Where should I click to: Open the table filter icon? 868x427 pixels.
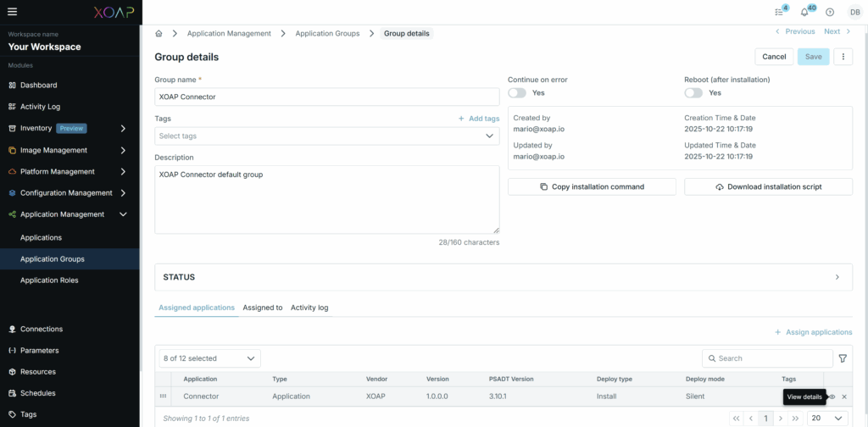pos(842,358)
